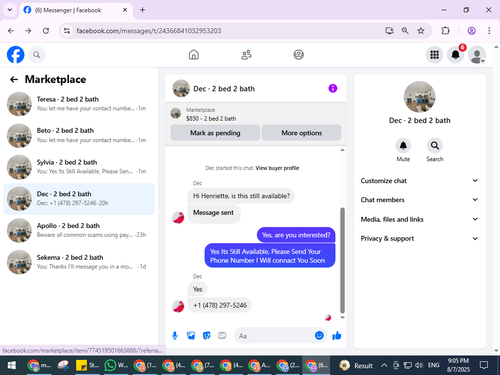Open the View buyer profile link
This screenshot has width=500, height=375.
coord(277,168)
